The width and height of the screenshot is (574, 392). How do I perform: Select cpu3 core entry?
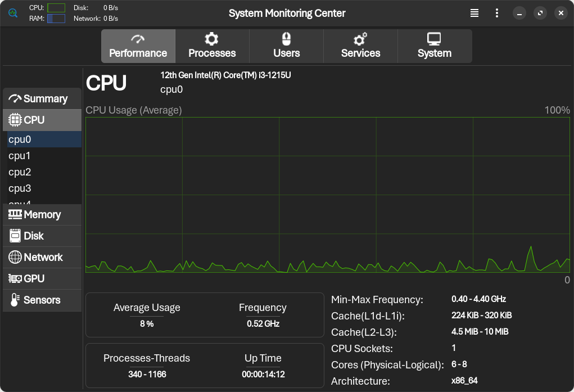20,188
